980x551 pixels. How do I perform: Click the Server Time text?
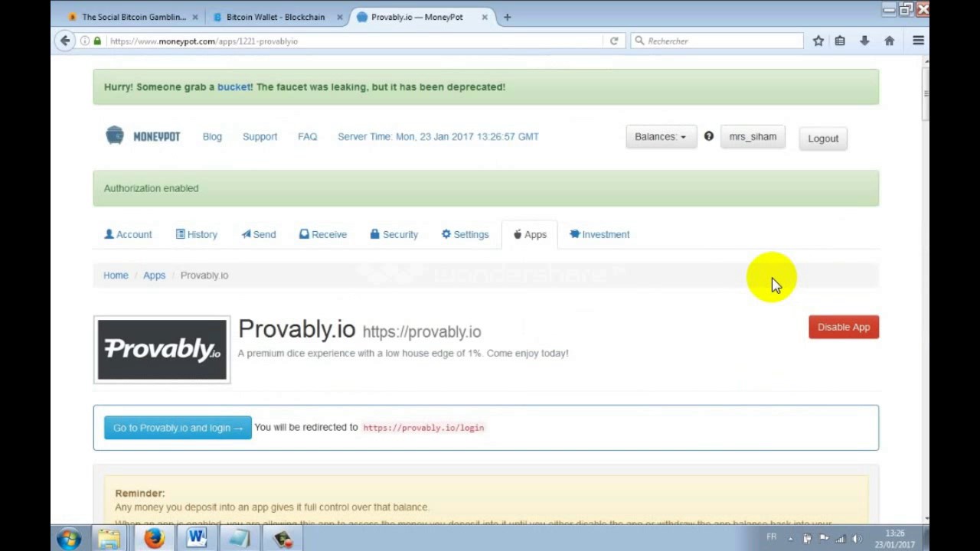click(x=438, y=136)
